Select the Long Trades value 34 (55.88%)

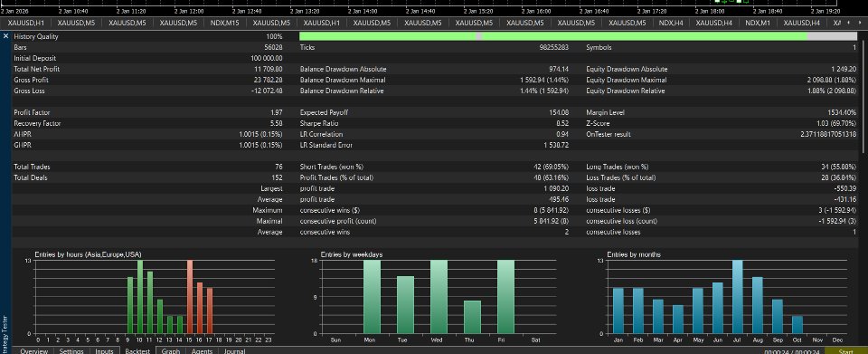[839, 167]
